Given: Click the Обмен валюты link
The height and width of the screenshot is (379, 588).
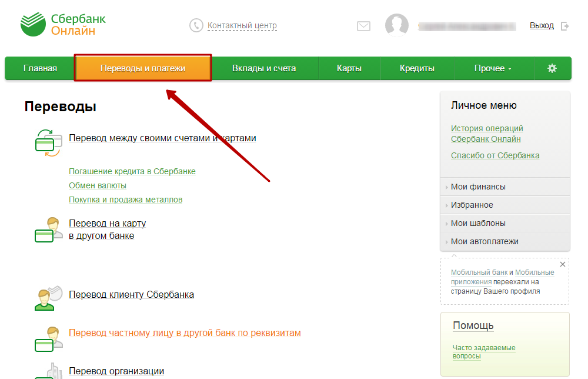Looking at the screenshot, I should point(98,185).
